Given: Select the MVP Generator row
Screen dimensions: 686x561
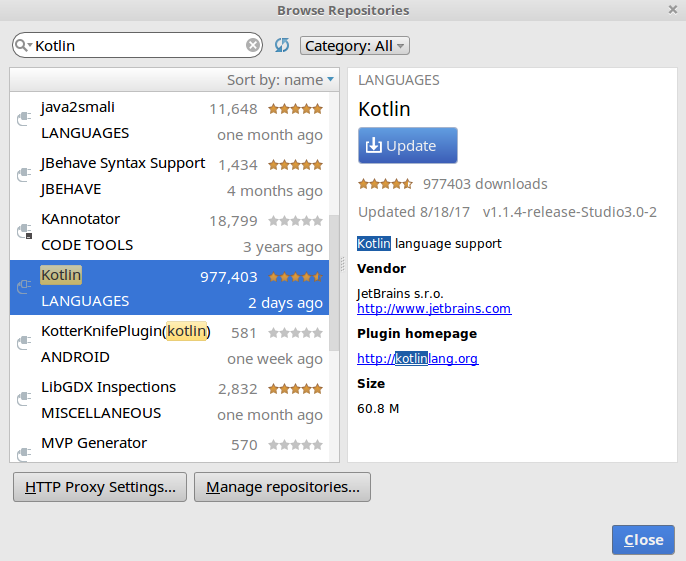Looking at the screenshot, I should click(x=169, y=445).
